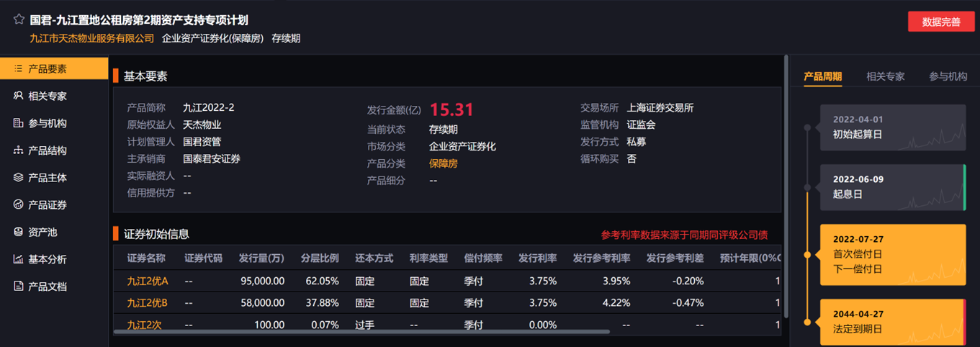This screenshot has height=347, width=980.
Task: Switch to the 参与机构 tab on right panel
Action: 948,76
